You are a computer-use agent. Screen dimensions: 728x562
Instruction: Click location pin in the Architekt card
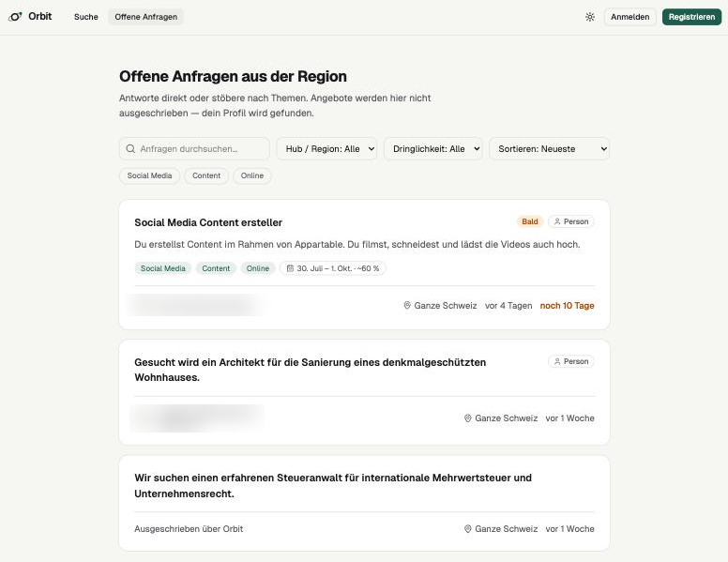pyautogui.click(x=468, y=418)
